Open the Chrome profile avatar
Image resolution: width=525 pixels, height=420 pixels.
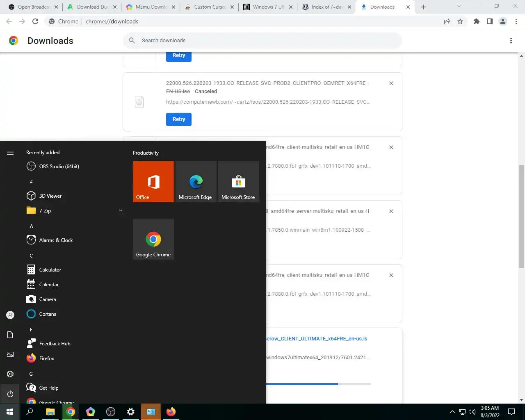[503, 21]
